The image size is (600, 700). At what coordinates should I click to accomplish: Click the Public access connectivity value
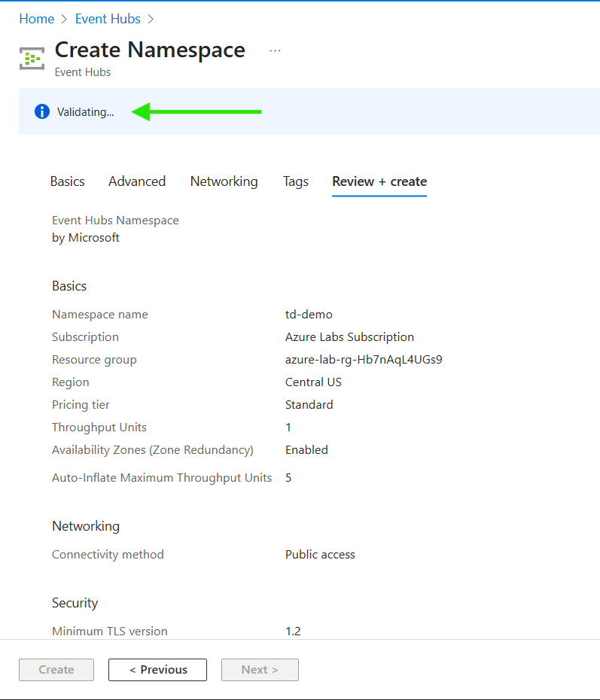[320, 555]
